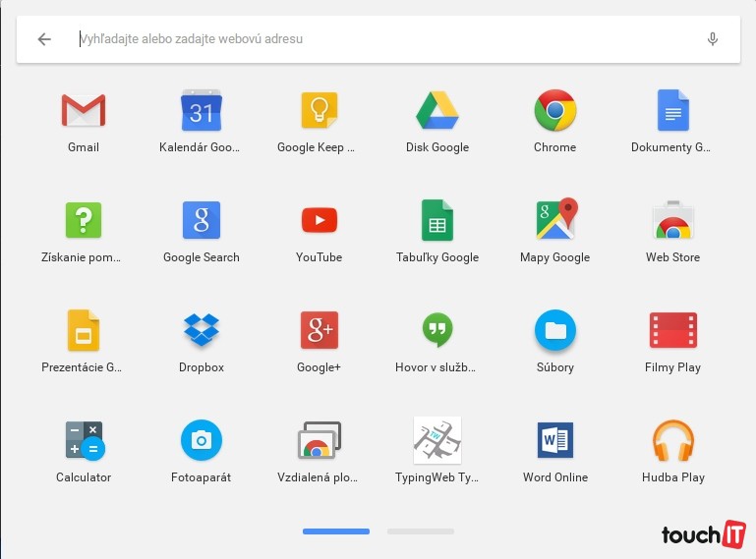Open Dokumenty Google (Docs) app
The height and width of the screenshot is (559, 756).
(x=673, y=111)
